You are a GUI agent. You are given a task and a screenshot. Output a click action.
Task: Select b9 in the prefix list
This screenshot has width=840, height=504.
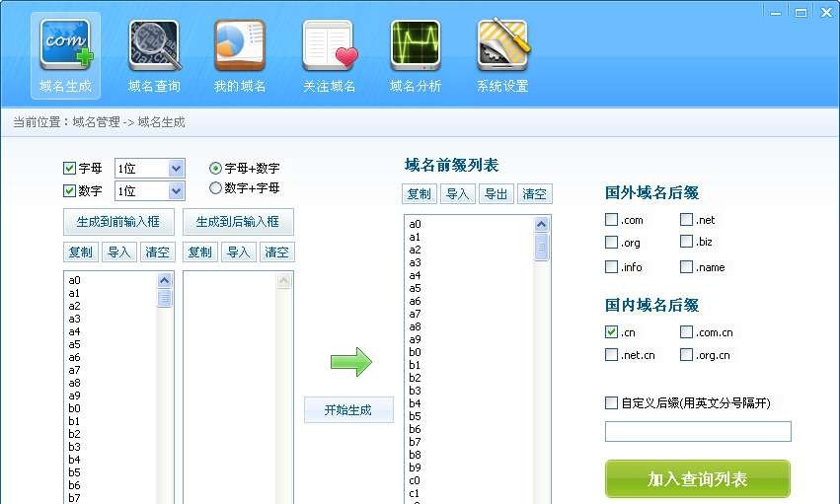tap(416, 468)
